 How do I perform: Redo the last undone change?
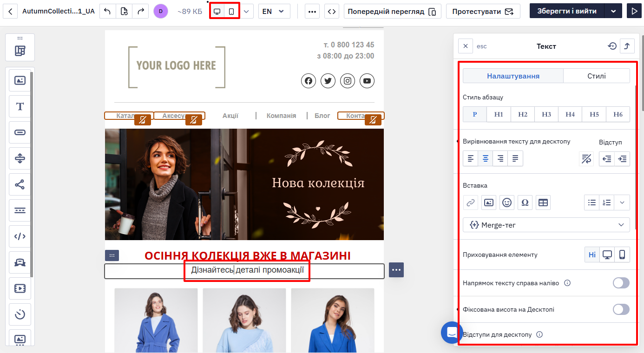point(140,11)
